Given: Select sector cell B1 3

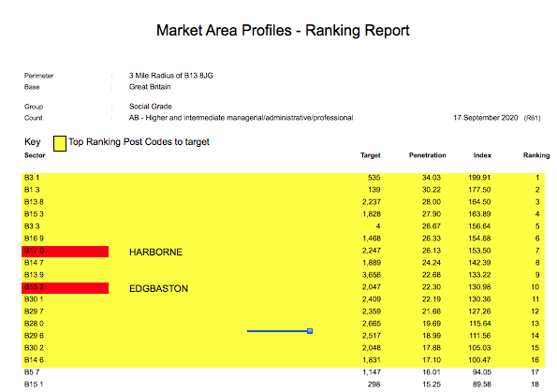Looking at the screenshot, I should (32, 190).
